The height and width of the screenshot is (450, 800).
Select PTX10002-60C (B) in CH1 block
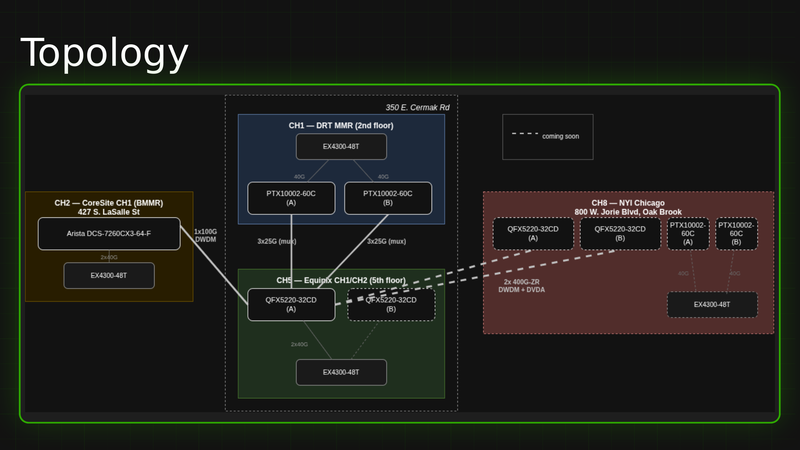(x=388, y=198)
